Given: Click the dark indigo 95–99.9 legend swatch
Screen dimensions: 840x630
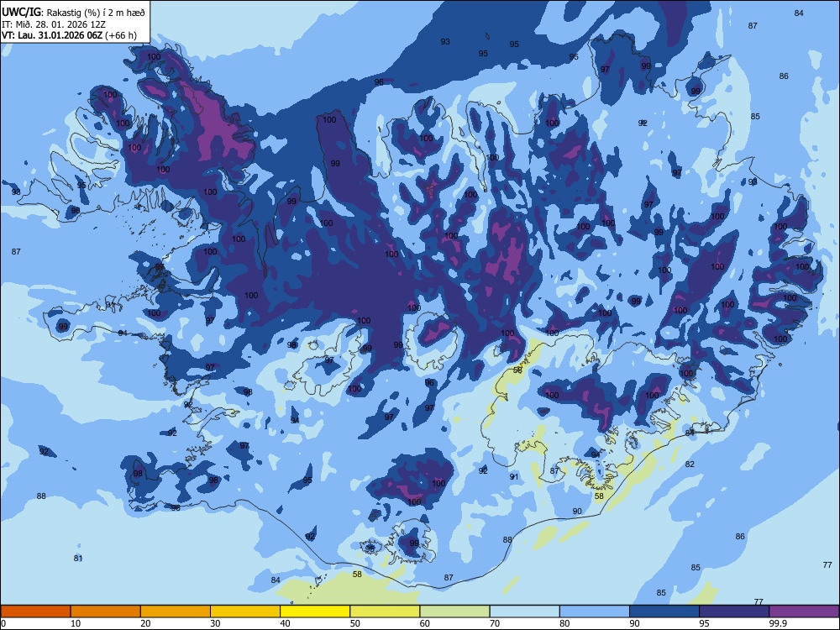Looking at the screenshot, I should (734, 612).
